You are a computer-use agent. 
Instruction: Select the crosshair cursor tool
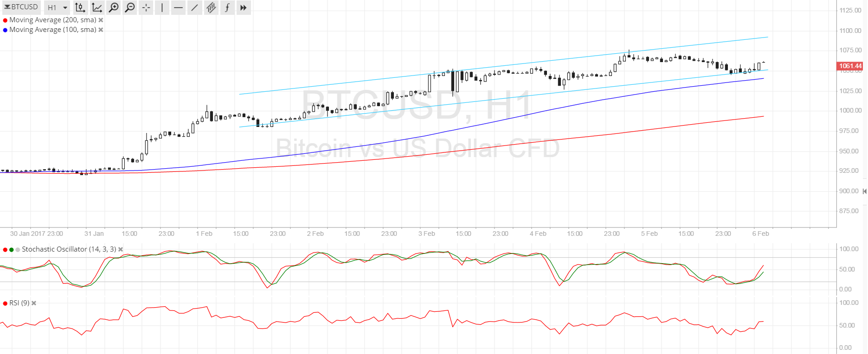pos(146,7)
